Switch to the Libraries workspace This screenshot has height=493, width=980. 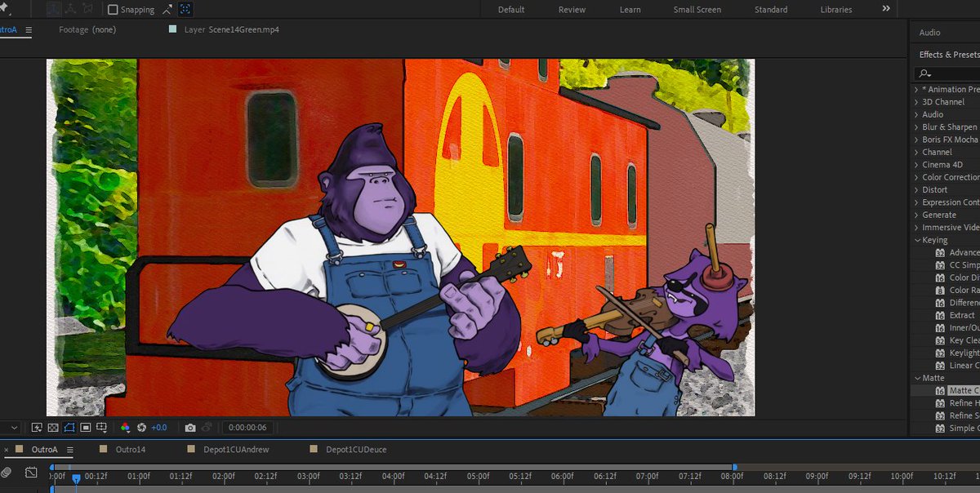coord(835,10)
